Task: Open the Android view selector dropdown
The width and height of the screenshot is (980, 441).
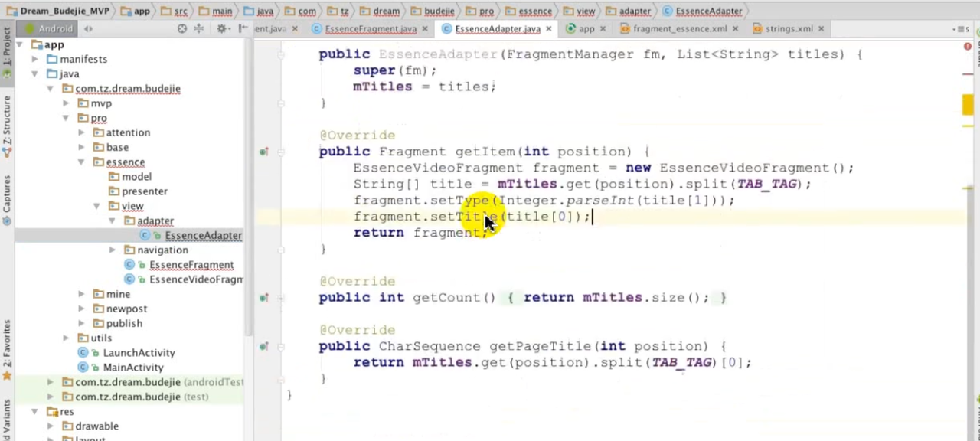Action: pos(46,28)
